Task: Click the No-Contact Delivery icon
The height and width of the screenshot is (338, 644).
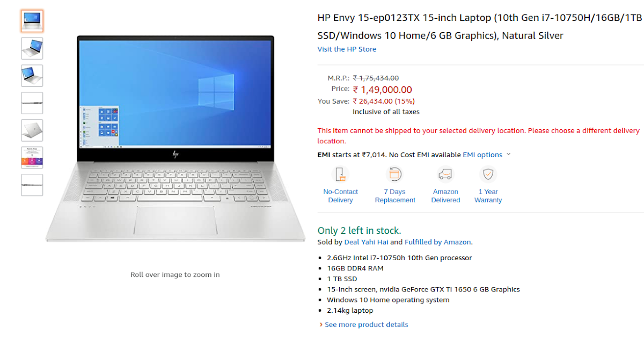Action: click(x=340, y=174)
